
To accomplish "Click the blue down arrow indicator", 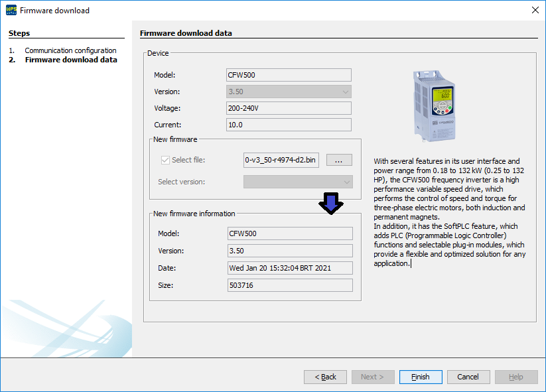I will pos(331,203).
